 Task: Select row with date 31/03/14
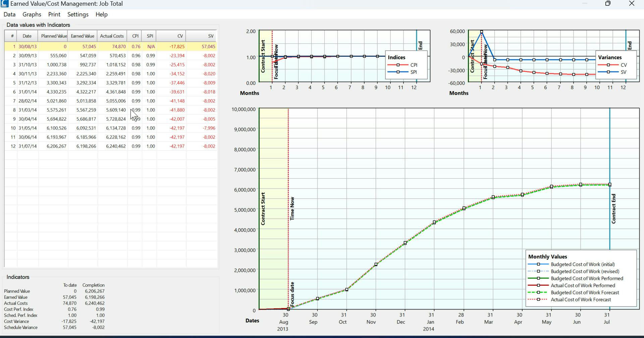pos(110,110)
